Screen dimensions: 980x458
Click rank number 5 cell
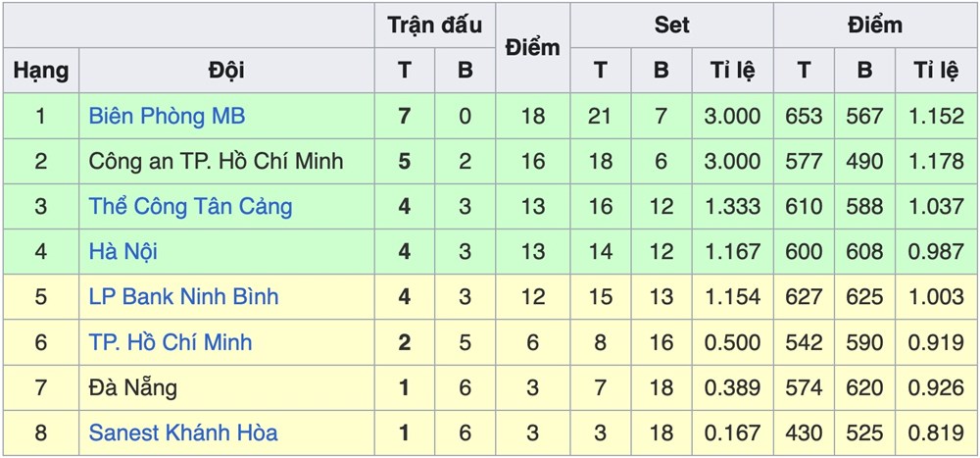(x=41, y=296)
